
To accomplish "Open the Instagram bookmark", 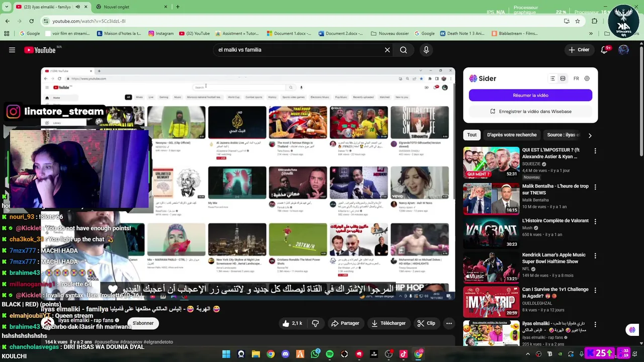I will [x=160, y=34].
